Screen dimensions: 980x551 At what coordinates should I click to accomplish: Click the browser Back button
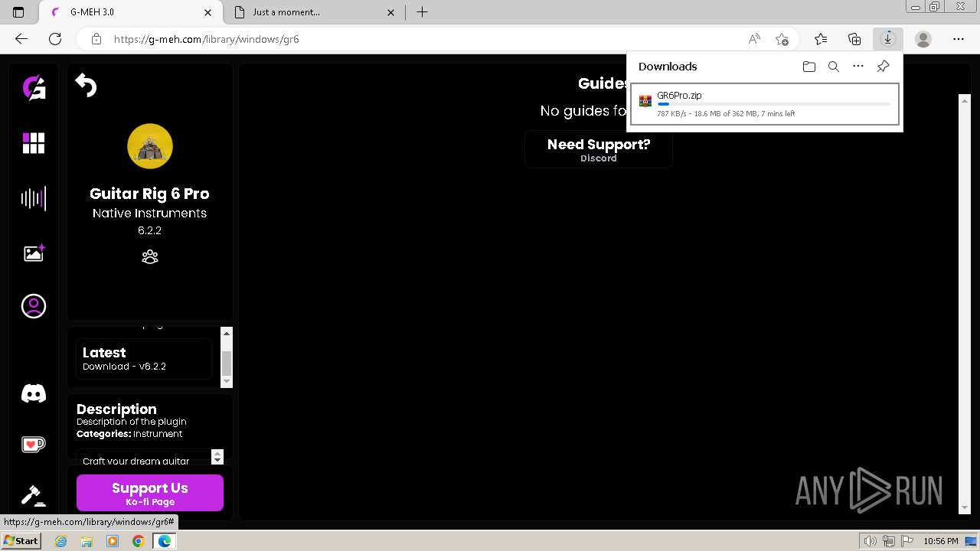(21, 39)
